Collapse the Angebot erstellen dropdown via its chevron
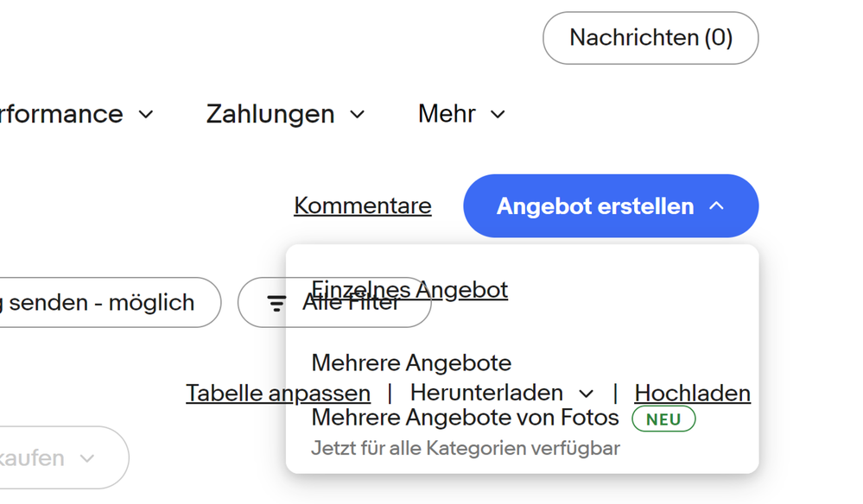 [x=718, y=205]
